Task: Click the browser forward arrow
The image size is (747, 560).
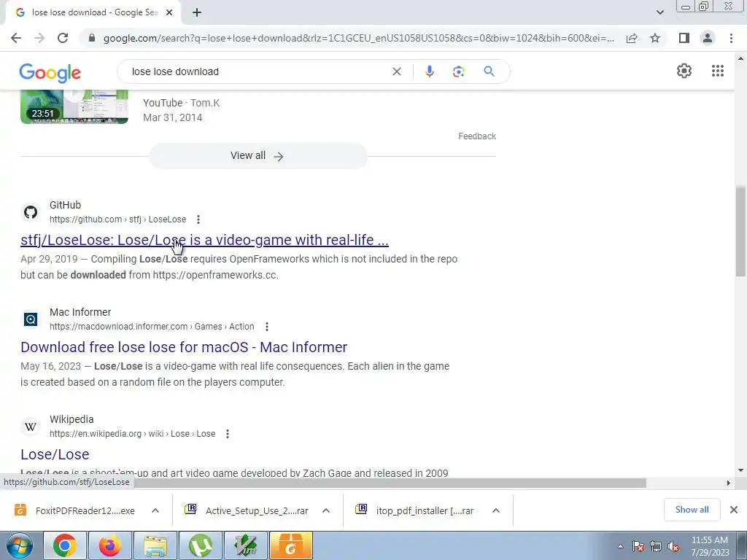Action: click(39, 38)
